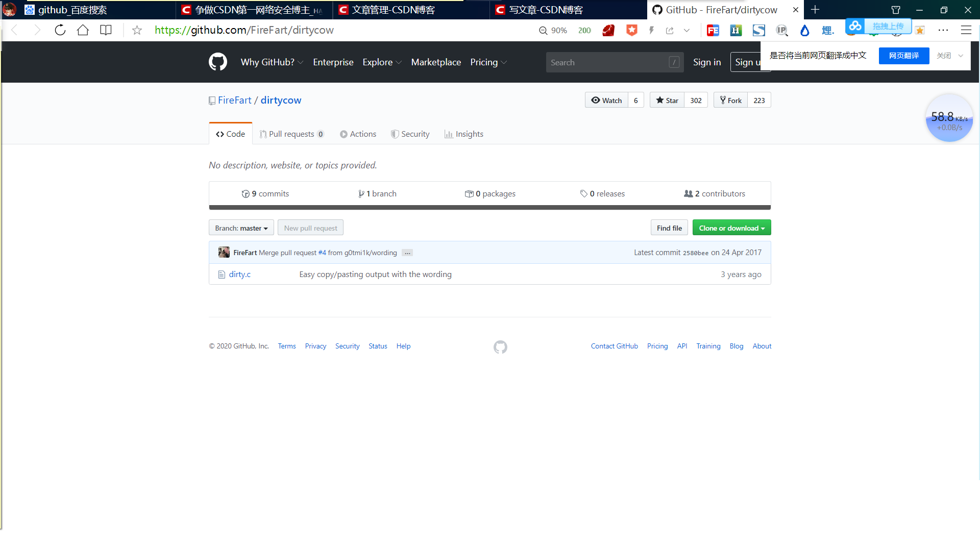Click the network speed floating ball
Image resolution: width=980 pixels, height=550 pixels.
[949, 118]
